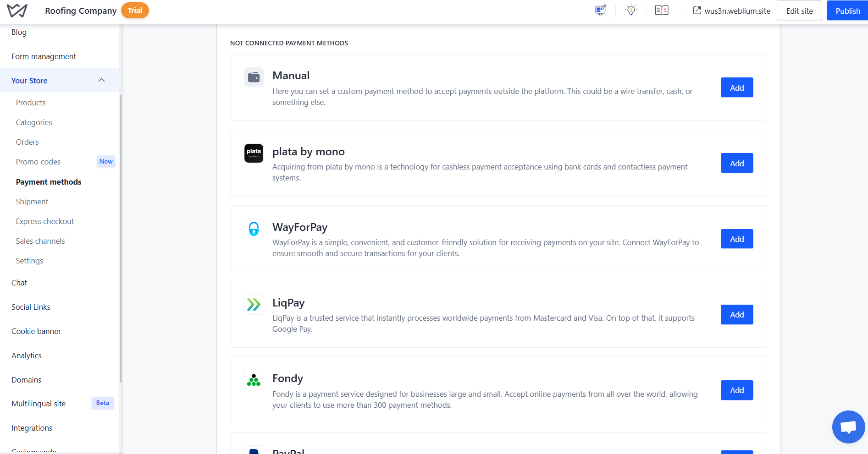
Task: Add the Manual payment method
Action: 736,88
